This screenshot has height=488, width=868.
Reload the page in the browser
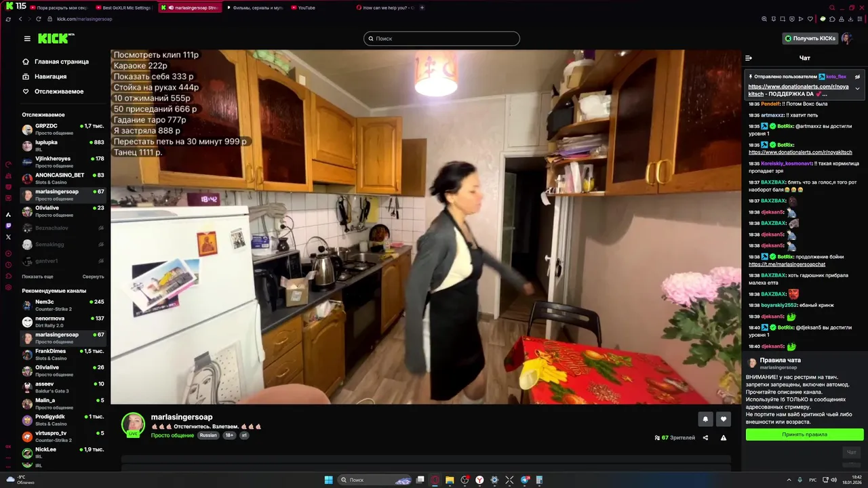click(x=39, y=19)
